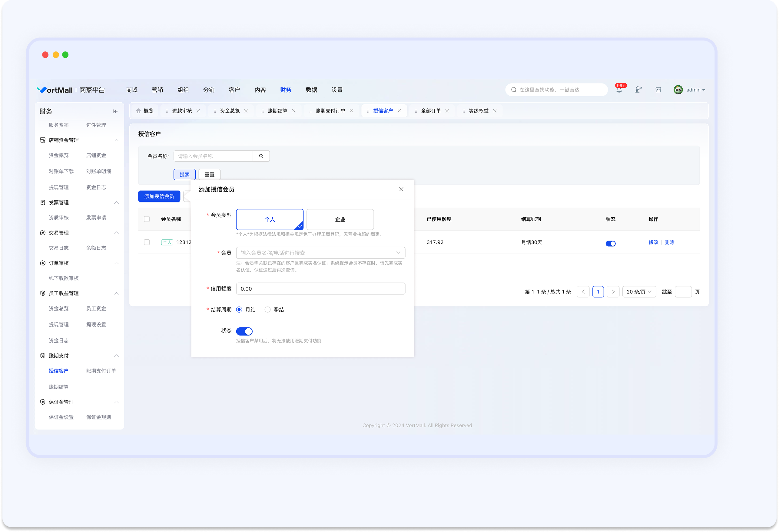
Task: Open the 数据 top menu
Action: (311, 90)
